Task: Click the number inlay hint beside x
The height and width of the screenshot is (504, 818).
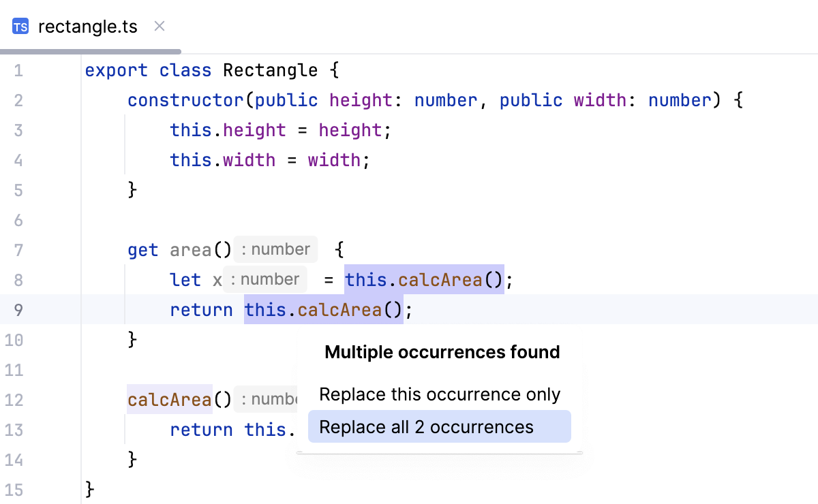Action: point(265,279)
